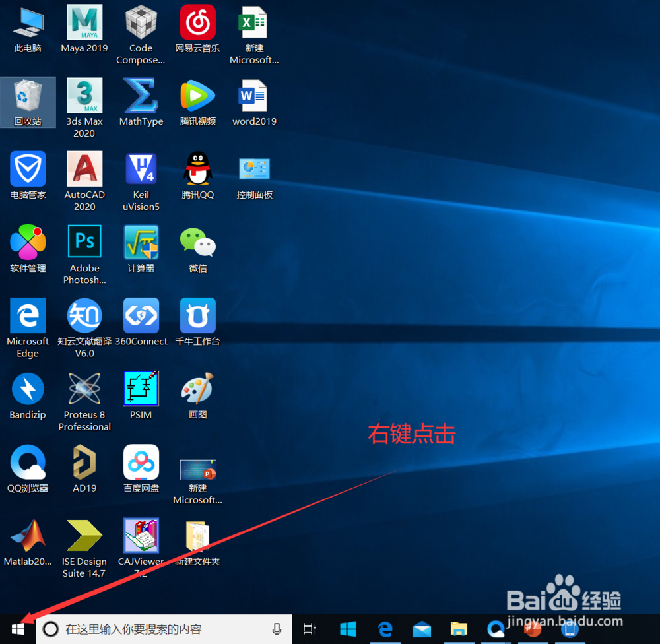
Task: Select the 千牛工作台 desktop shortcut
Action: 198,323
